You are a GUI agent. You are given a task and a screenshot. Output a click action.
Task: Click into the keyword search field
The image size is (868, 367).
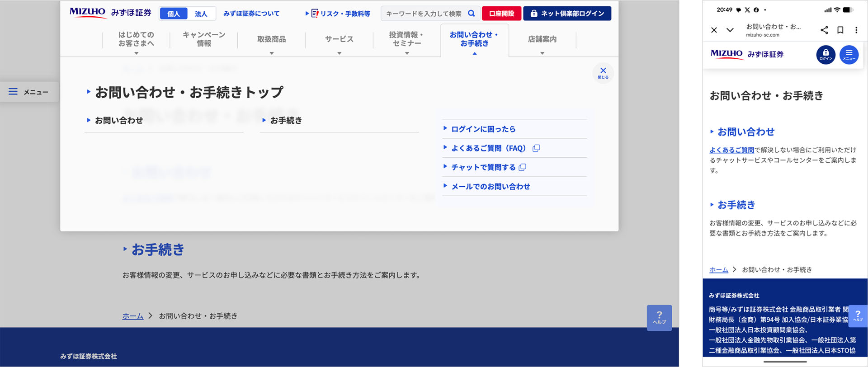(x=424, y=14)
